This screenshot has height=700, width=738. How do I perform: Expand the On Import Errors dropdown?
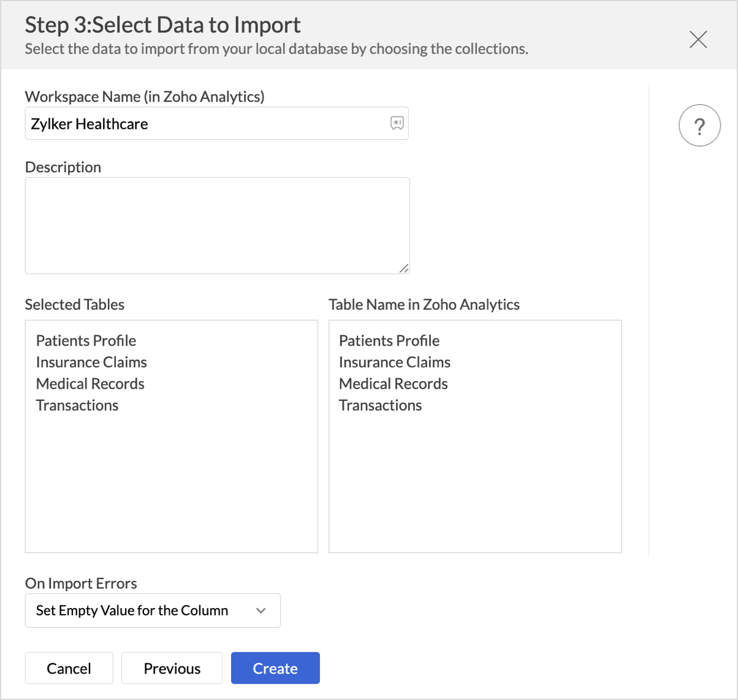[x=152, y=611]
